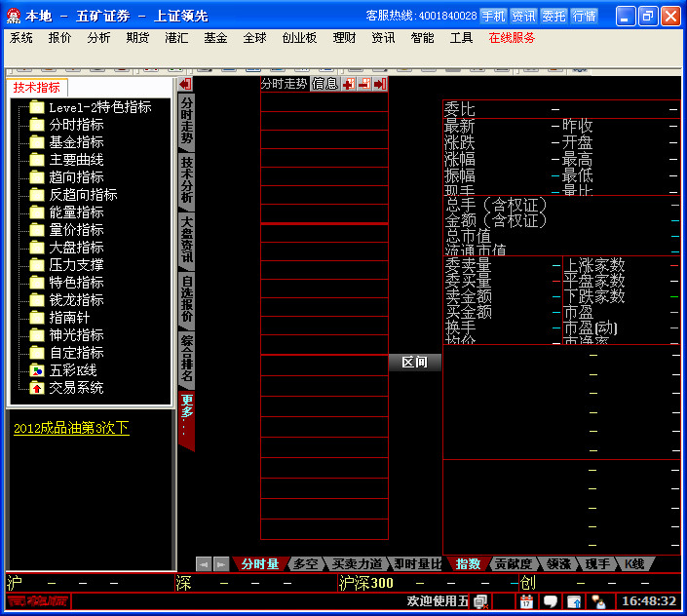Click the red minus window icon beside 信息
This screenshot has width=687, height=616.
click(364, 84)
